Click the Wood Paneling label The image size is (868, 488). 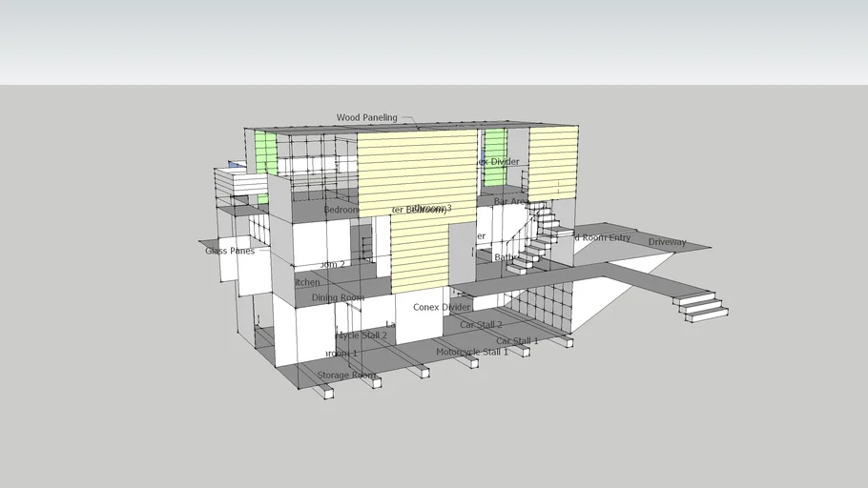[x=366, y=118]
